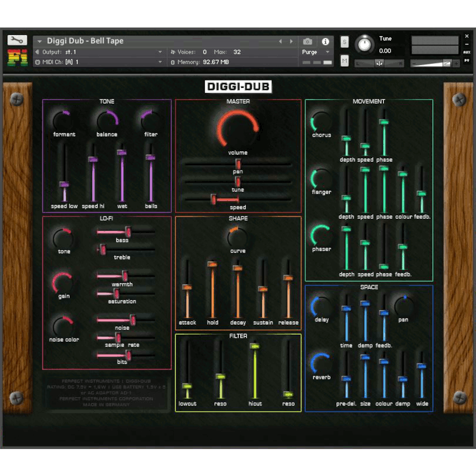Click the treble slider handle
This screenshot has height=476, width=476.
coord(103,249)
